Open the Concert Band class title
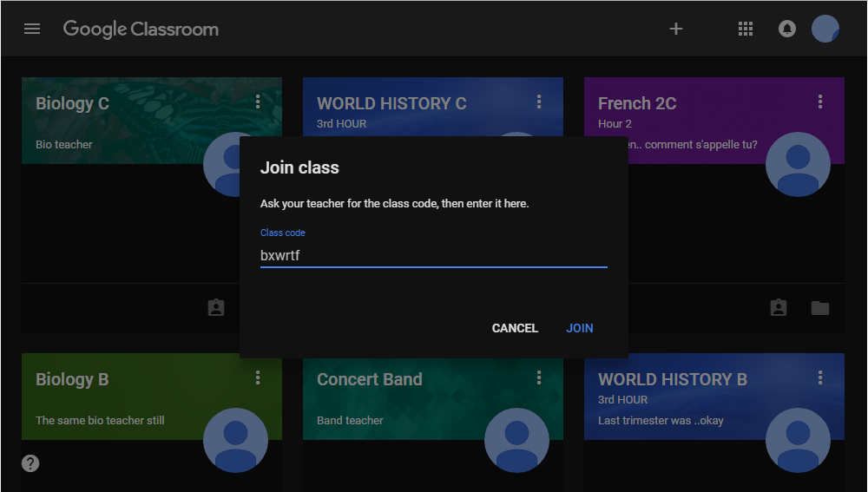The width and height of the screenshot is (868, 492). click(x=369, y=379)
